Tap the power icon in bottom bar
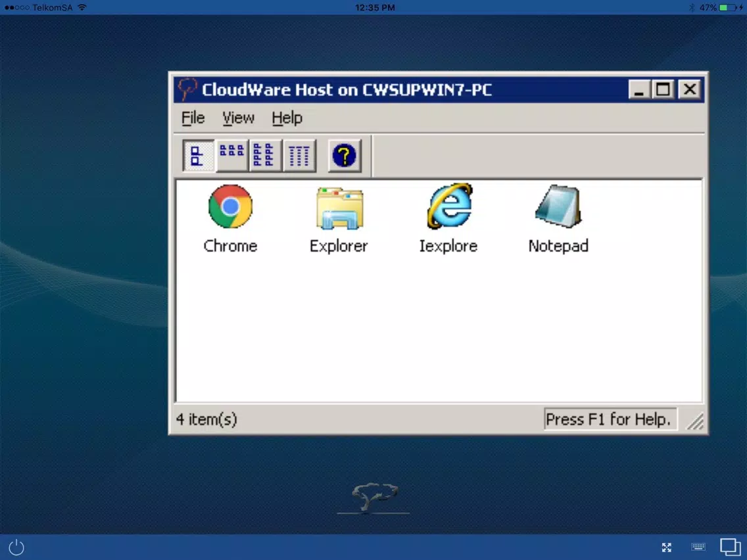Image resolution: width=747 pixels, height=560 pixels. click(x=16, y=547)
